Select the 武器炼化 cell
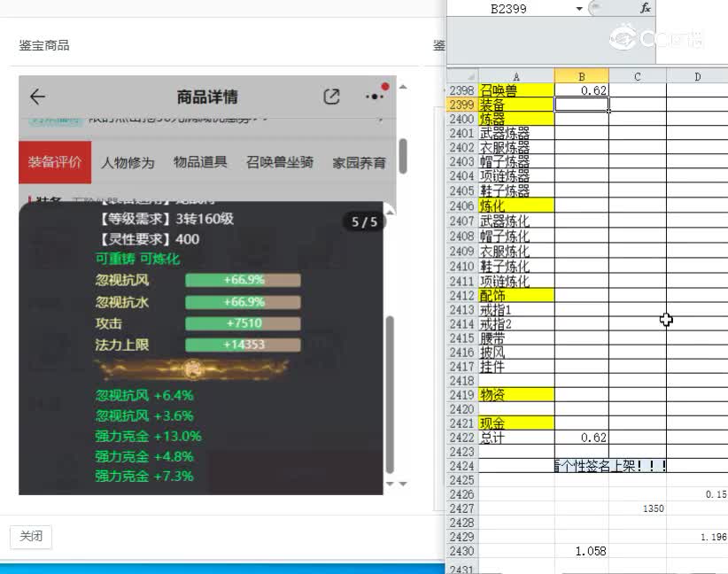This screenshot has width=728, height=574. [516, 221]
